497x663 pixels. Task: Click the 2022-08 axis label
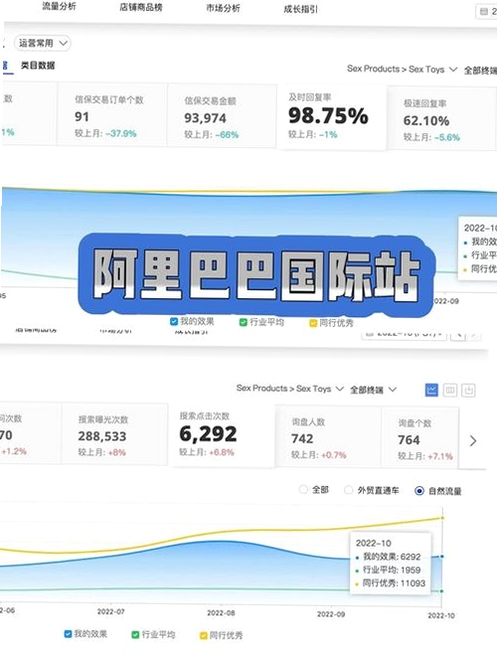click(221, 613)
